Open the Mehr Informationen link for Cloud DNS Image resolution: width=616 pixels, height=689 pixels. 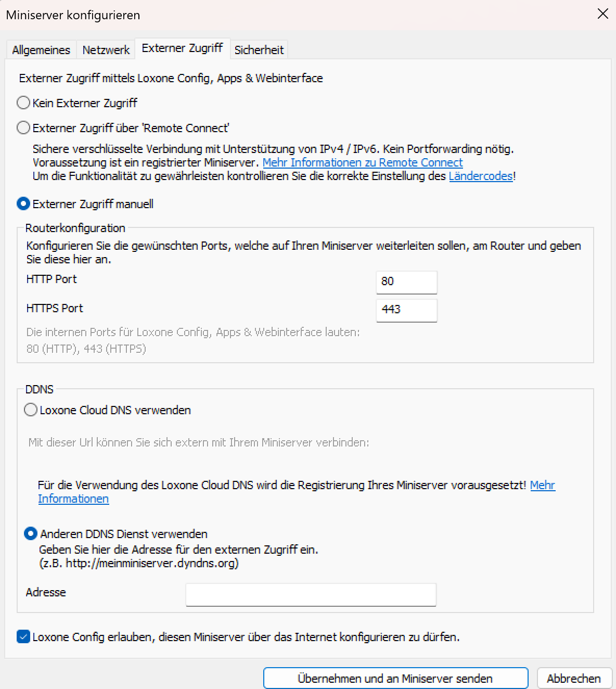coord(542,485)
